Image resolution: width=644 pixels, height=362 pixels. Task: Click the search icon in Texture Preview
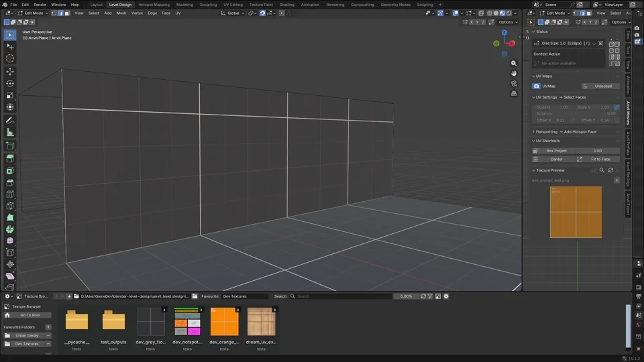(602, 170)
